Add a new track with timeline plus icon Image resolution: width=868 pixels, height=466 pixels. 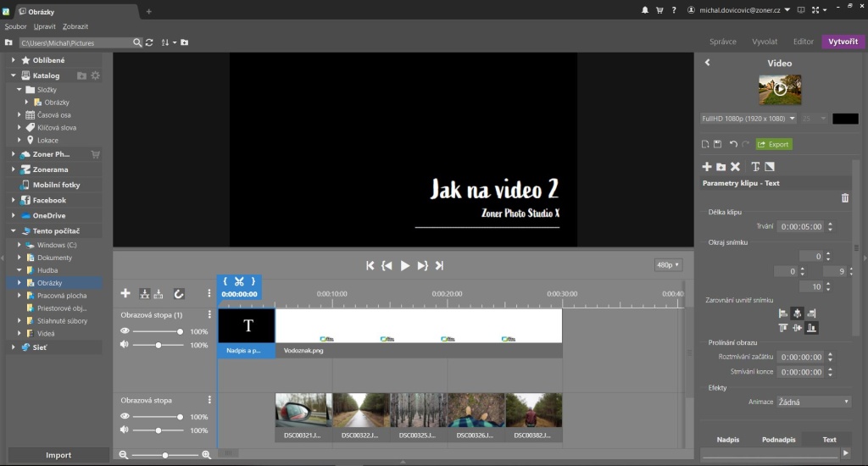coord(125,293)
